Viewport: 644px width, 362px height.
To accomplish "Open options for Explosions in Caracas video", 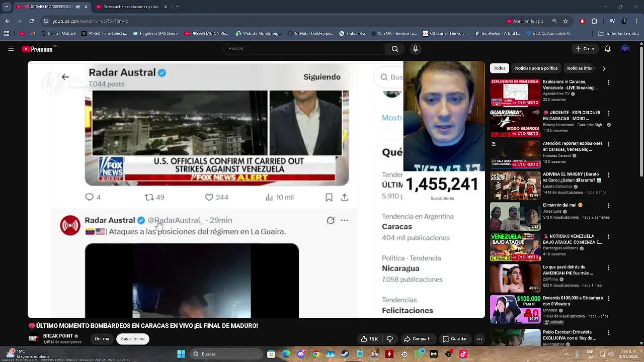I will pos(609,82).
